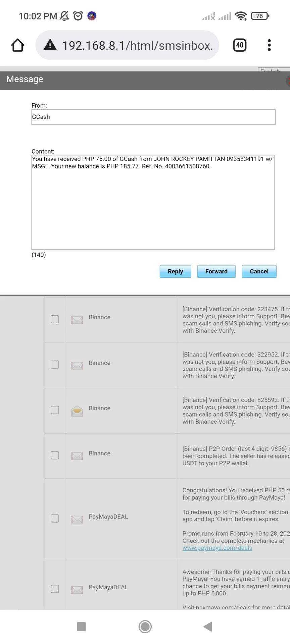This screenshot has width=290, height=644.
Task: Click the Message dialog title bar text
Action: pos(25,79)
